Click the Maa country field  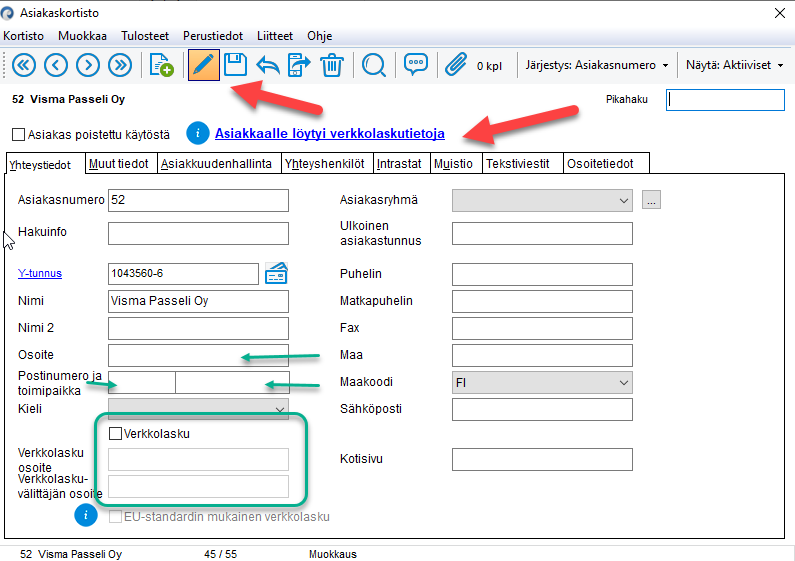tap(542, 356)
